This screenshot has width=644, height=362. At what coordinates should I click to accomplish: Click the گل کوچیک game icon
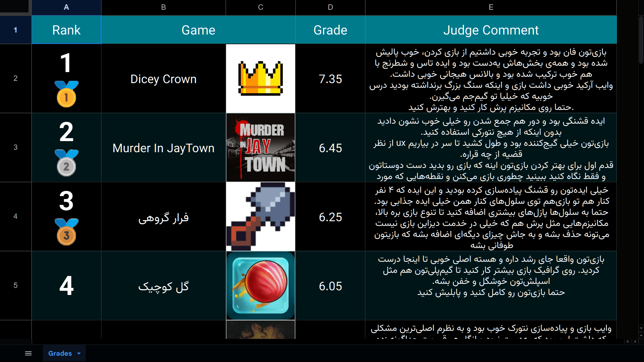pos(261,286)
